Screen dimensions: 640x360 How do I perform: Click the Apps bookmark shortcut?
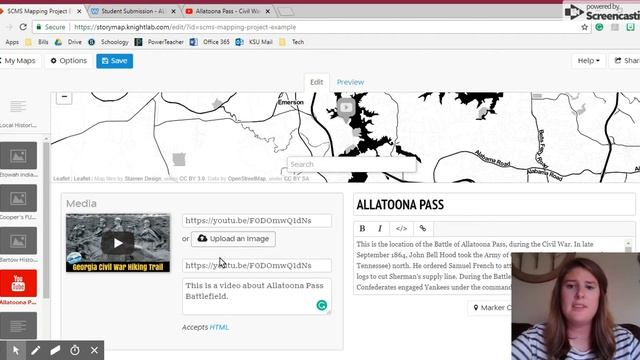click(x=11, y=42)
